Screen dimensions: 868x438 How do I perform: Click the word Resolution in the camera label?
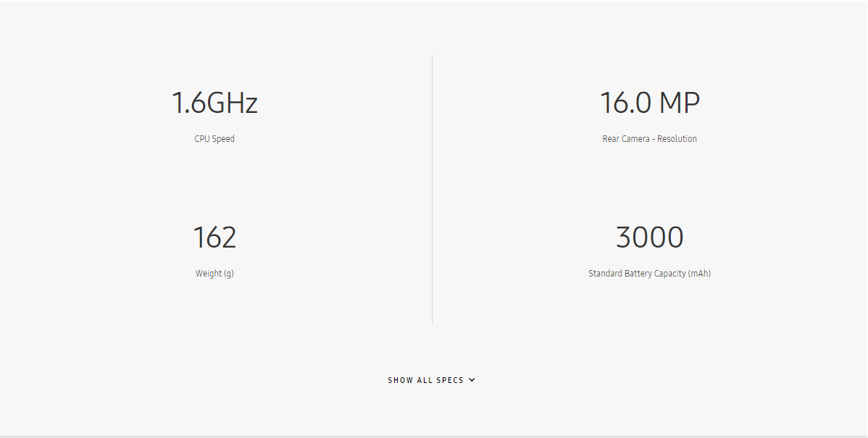coord(677,139)
